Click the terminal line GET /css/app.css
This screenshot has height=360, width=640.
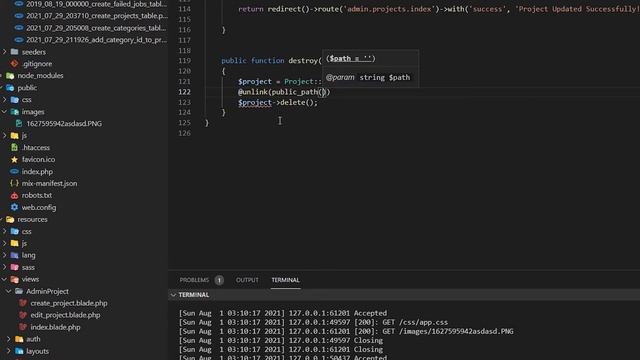click(313, 322)
